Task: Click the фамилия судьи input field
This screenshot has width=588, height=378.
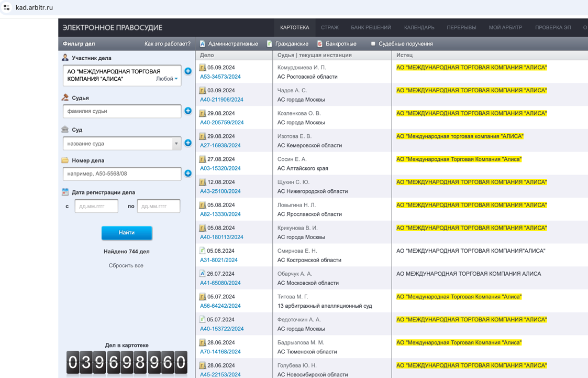Action: [x=122, y=111]
